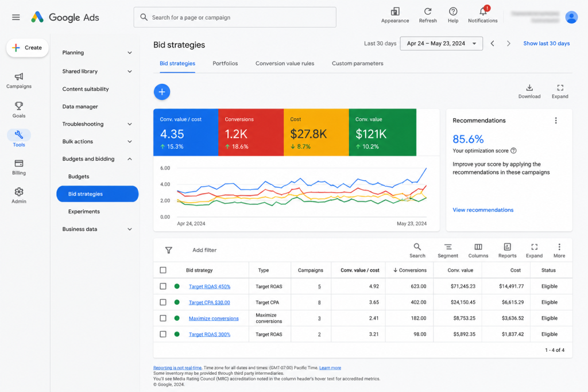Image resolution: width=588 pixels, height=392 pixels.
Task: Expand the table view
Action: pyautogui.click(x=534, y=250)
